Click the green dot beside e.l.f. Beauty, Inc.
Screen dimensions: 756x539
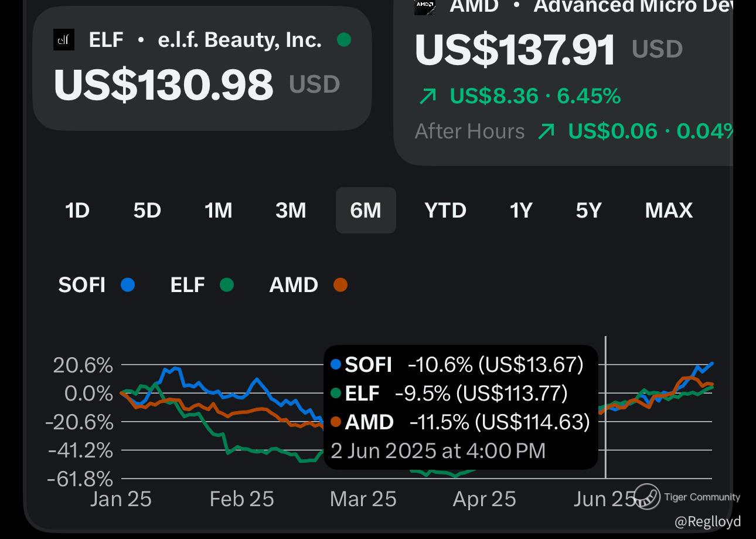tap(345, 40)
